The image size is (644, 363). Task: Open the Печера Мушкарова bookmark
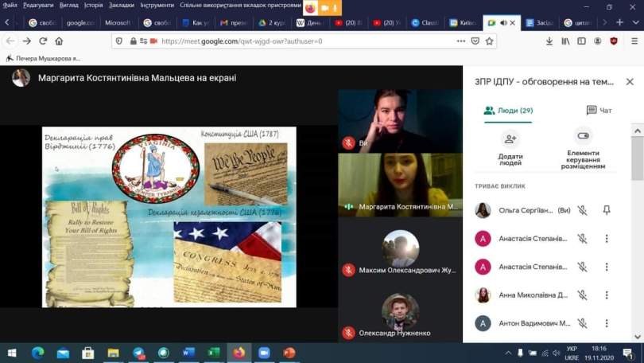[43, 58]
